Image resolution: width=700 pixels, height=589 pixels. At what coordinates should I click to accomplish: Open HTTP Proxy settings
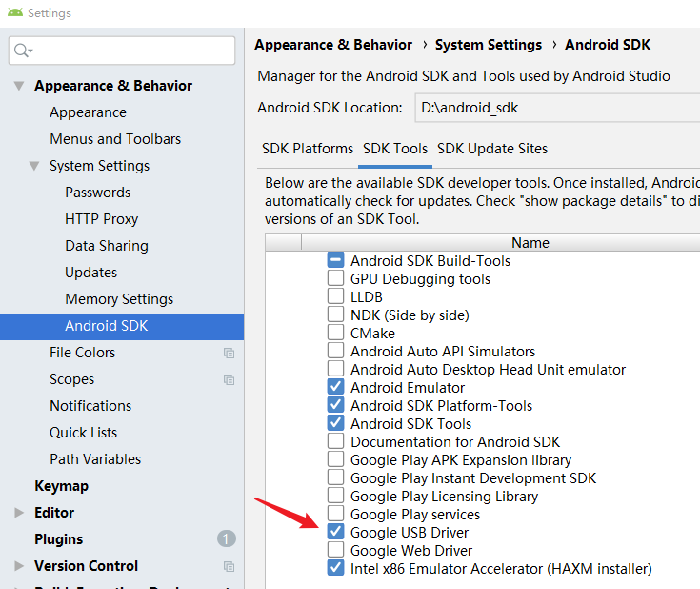point(101,219)
